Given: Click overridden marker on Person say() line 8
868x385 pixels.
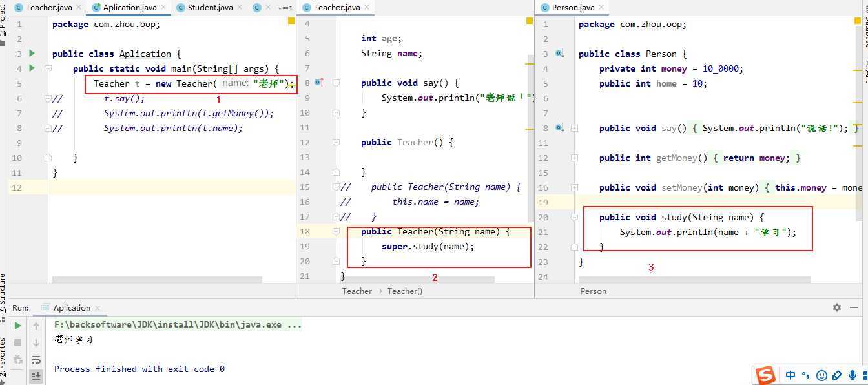Looking at the screenshot, I should click(x=560, y=128).
